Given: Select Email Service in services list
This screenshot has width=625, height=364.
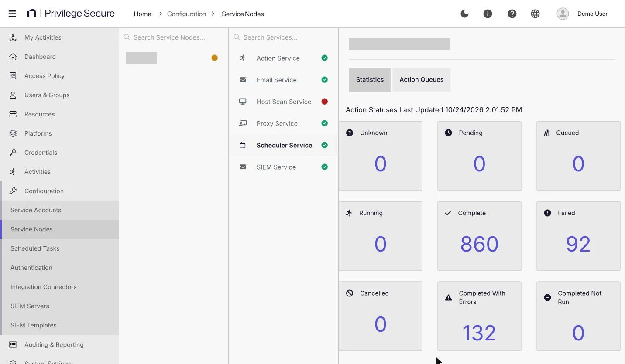Looking at the screenshot, I should (x=284, y=80).
